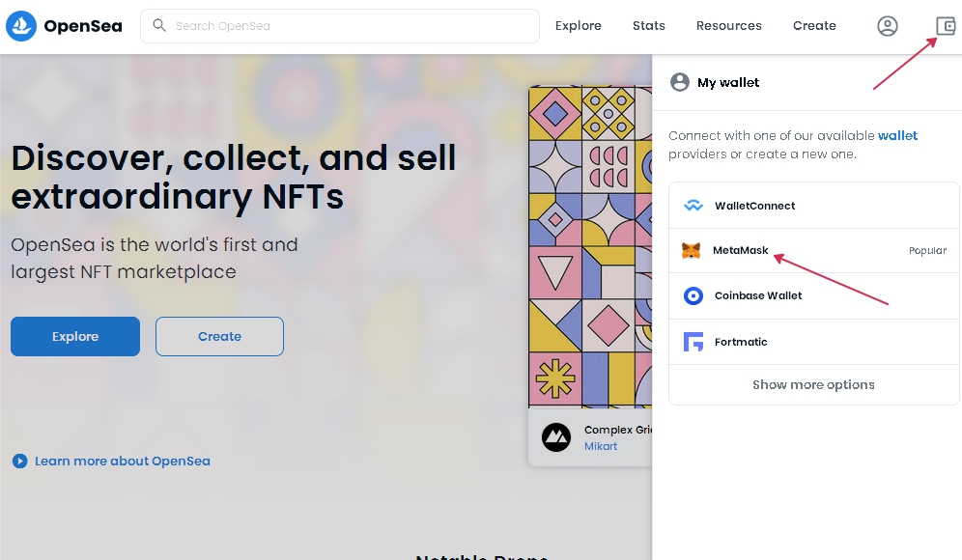Toggle the wallet icon in navbar
The height and width of the screenshot is (560, 962).
click(x=945, y=26)
